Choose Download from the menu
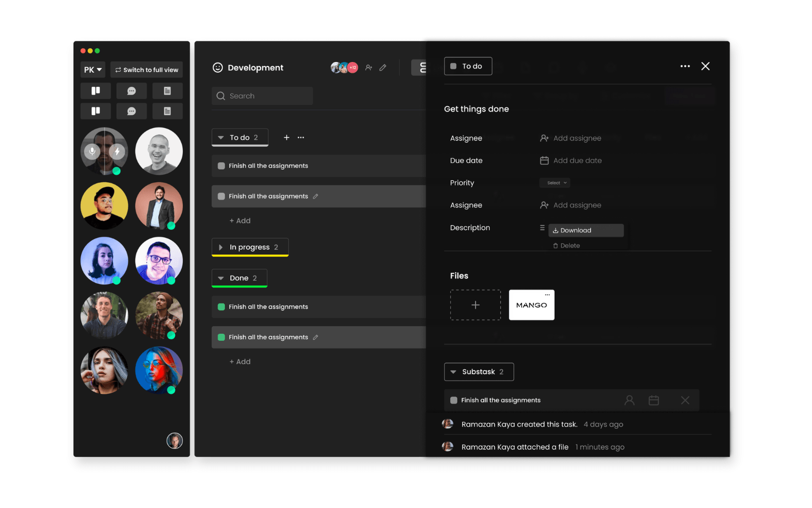This screenshot has height=508, width=812. coord(586,231)
